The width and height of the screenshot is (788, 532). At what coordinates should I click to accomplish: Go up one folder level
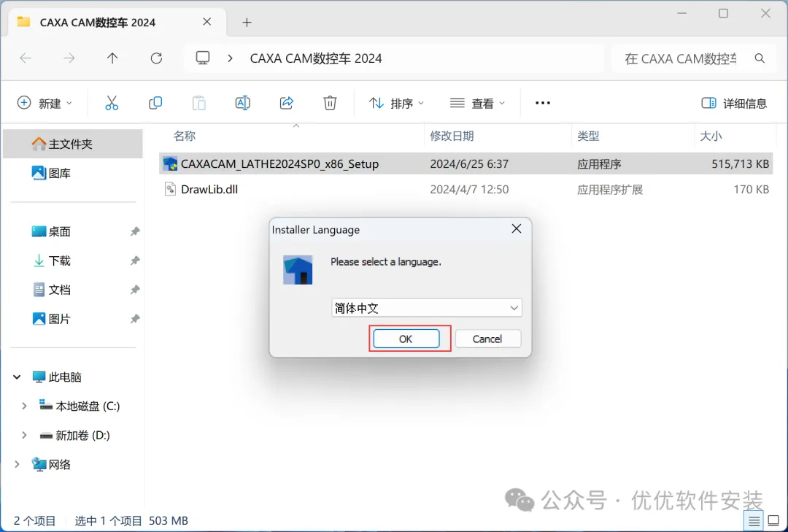click(x=112, y=58)
